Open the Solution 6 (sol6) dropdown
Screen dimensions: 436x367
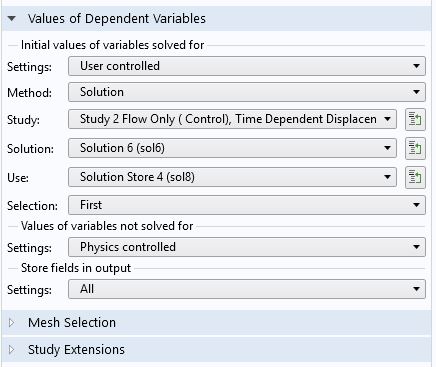pos(232,148)
